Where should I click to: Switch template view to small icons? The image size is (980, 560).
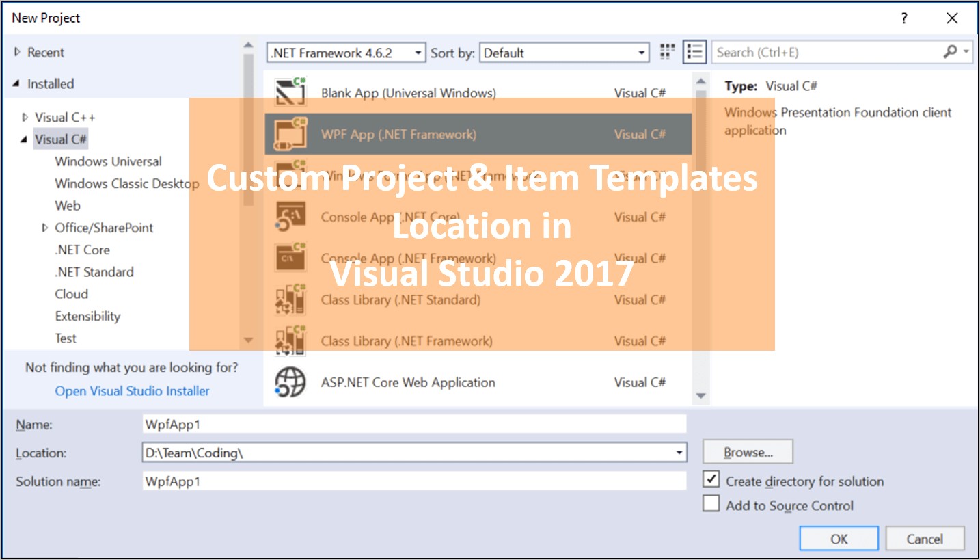668,52
